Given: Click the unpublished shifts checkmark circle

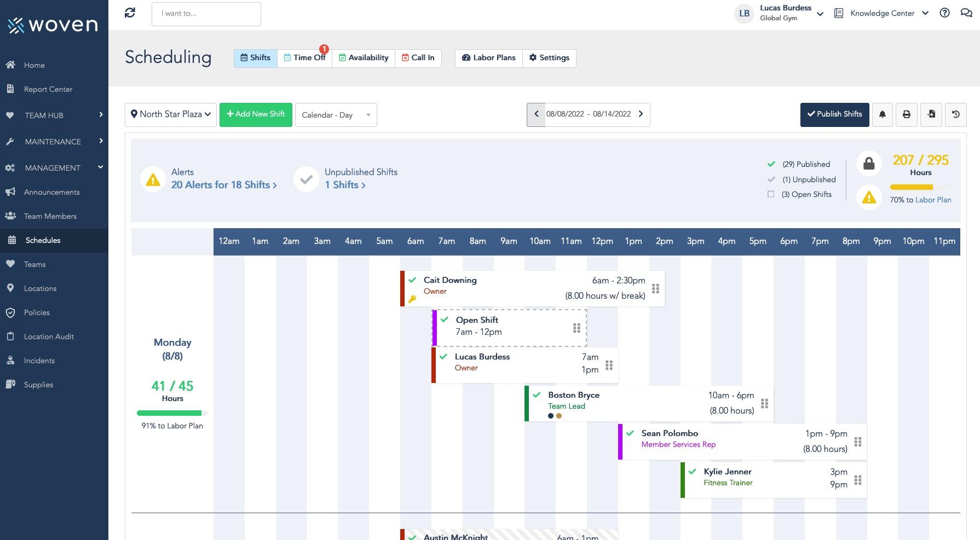Looking at the screenshot, I should pos(307,179).
